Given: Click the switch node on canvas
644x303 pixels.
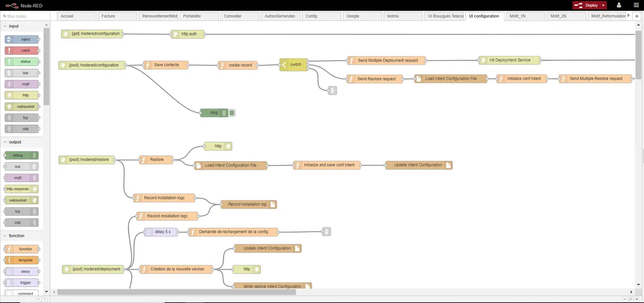Looking at the screenshot, I should click(x=292, y=65).
